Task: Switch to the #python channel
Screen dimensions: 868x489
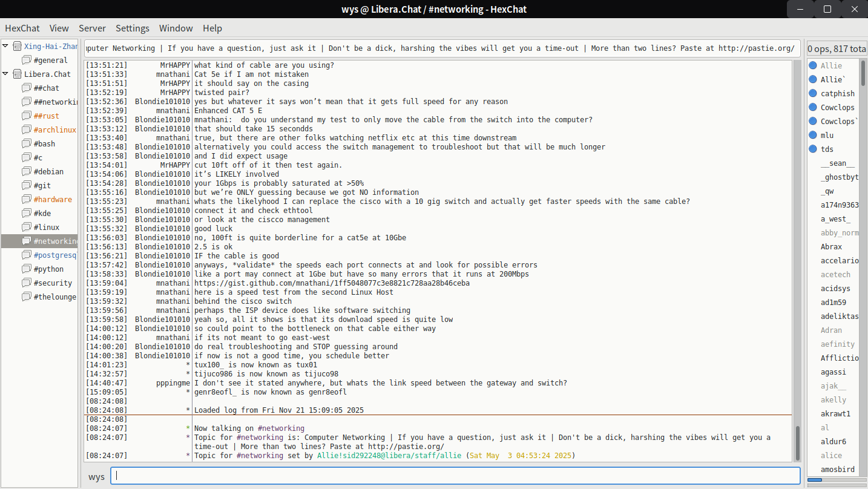Action: coord(49,269)
